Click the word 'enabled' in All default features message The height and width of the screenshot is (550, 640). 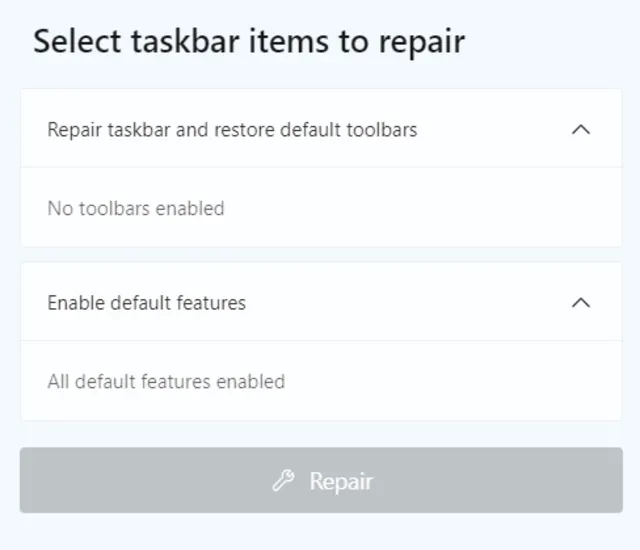(252, 382)
